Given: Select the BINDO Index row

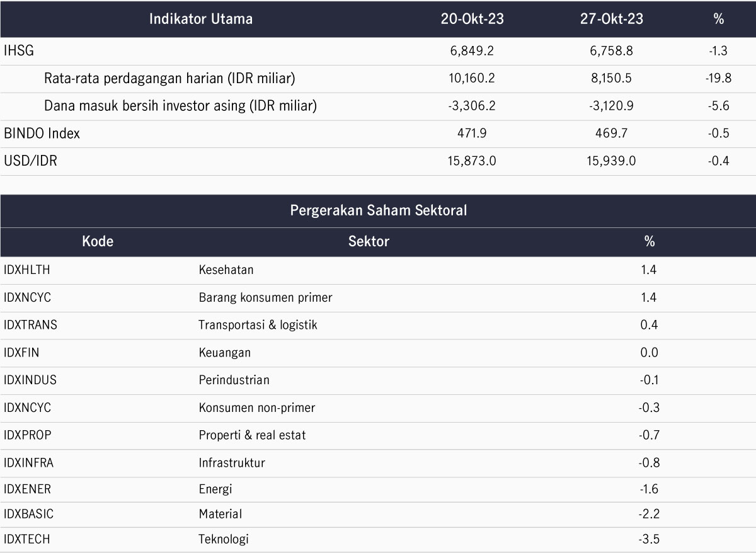Looking at the screenshot, I should [42, 134].
